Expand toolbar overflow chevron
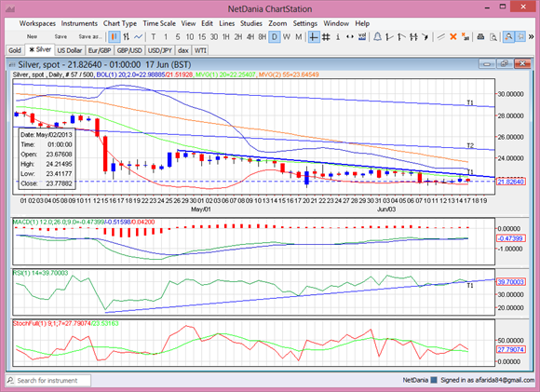This screenshot has width=540, height=392. tap(531, 36)
